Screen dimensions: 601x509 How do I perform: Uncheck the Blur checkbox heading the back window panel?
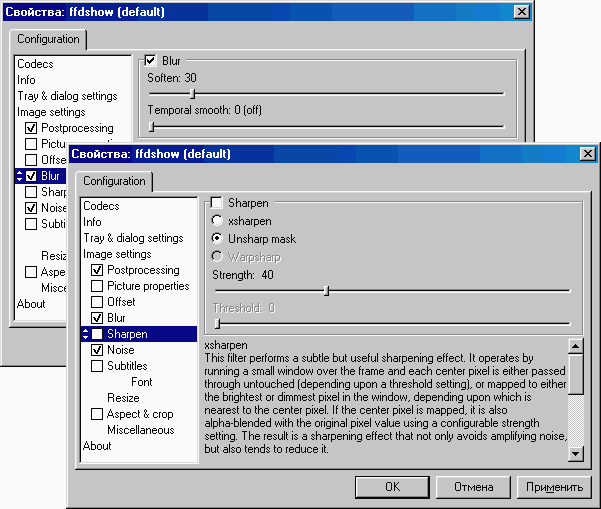click(x=150, y=60)
